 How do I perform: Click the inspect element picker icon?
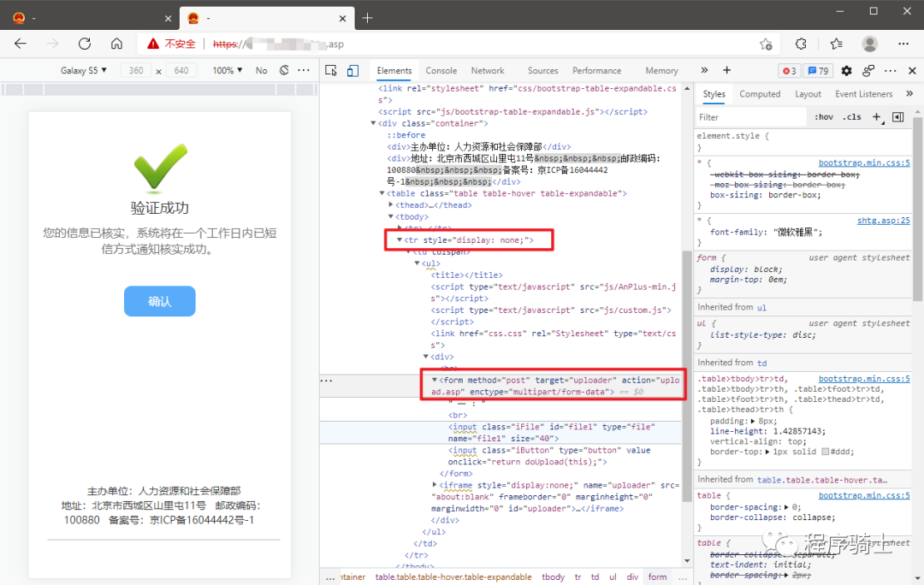(x=331, y=71)
